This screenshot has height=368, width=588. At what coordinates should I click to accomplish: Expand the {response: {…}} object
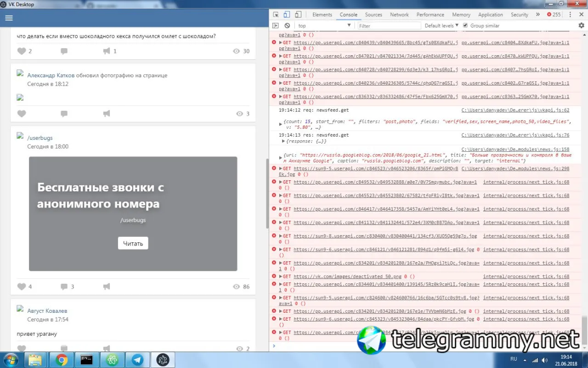coord(283,141)
